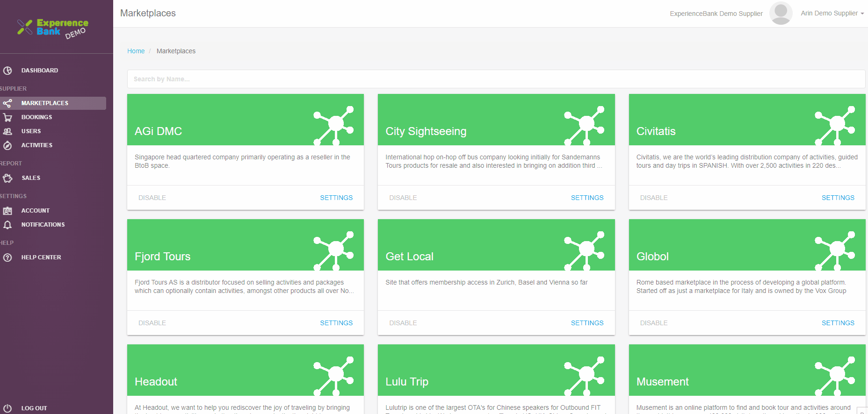This screenshot has width=868, height=414.
Task: Click the Dashboard pie chart icon
Action: coord(7,71)
